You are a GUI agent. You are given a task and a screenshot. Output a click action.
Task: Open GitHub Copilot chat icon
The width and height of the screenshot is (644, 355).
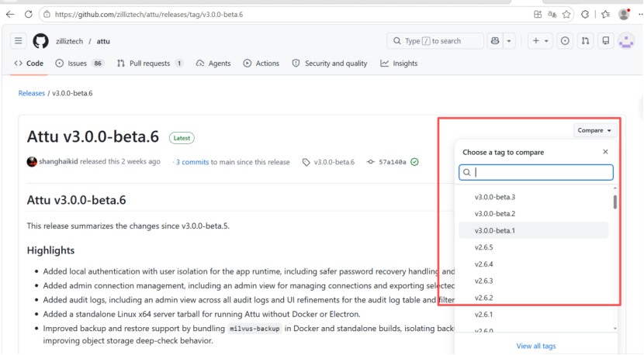click(495, 40)
